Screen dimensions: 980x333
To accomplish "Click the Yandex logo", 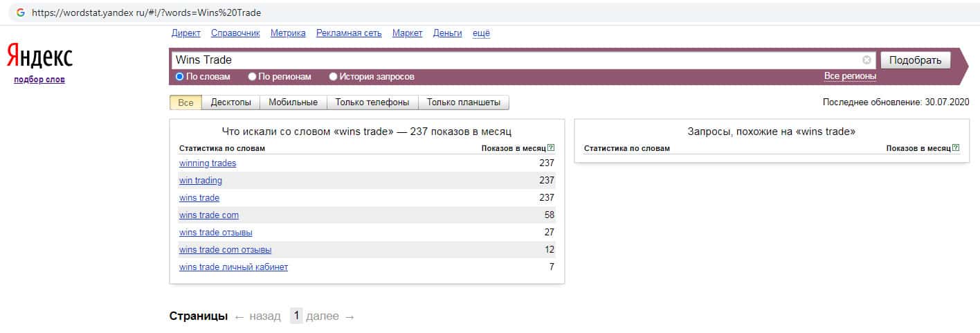I will click(x=39, y=57).
